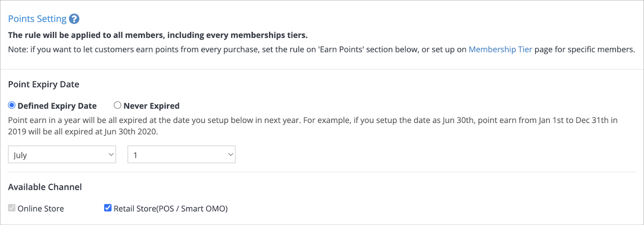Image resolution: width=644 pixels, height=225 pixels.
Task: Click the 'Online Store' label text
Action: click(x=41, y=209)
